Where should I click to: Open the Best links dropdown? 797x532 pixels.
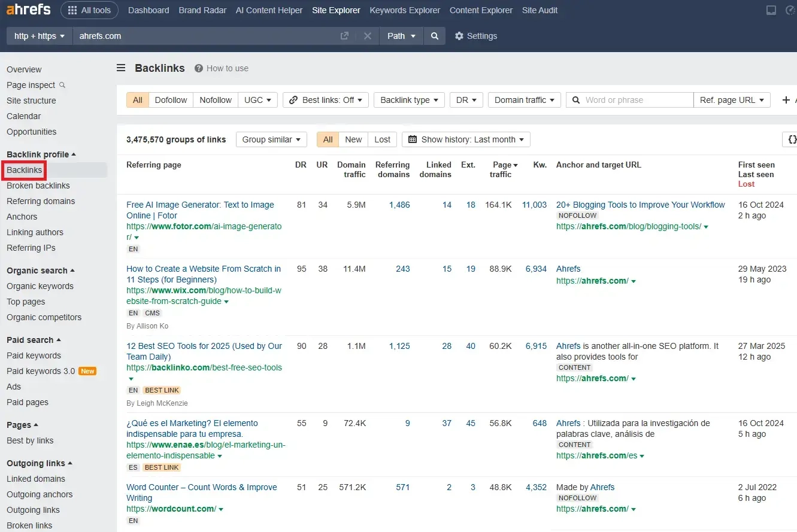pyautogui.click(x=326, y=100)
